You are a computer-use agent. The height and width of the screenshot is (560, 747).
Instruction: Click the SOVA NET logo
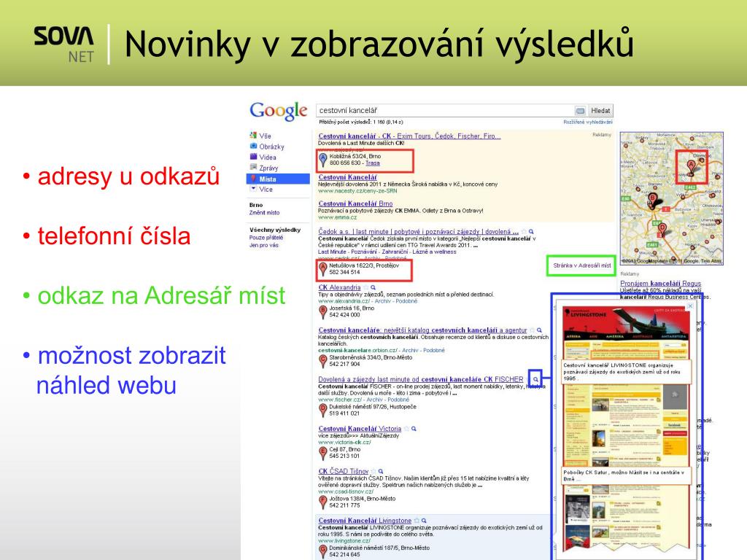[64, 44]
